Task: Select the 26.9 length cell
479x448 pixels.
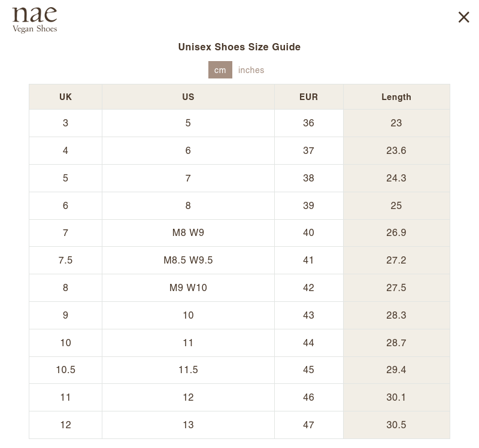Action: [396, 232]
